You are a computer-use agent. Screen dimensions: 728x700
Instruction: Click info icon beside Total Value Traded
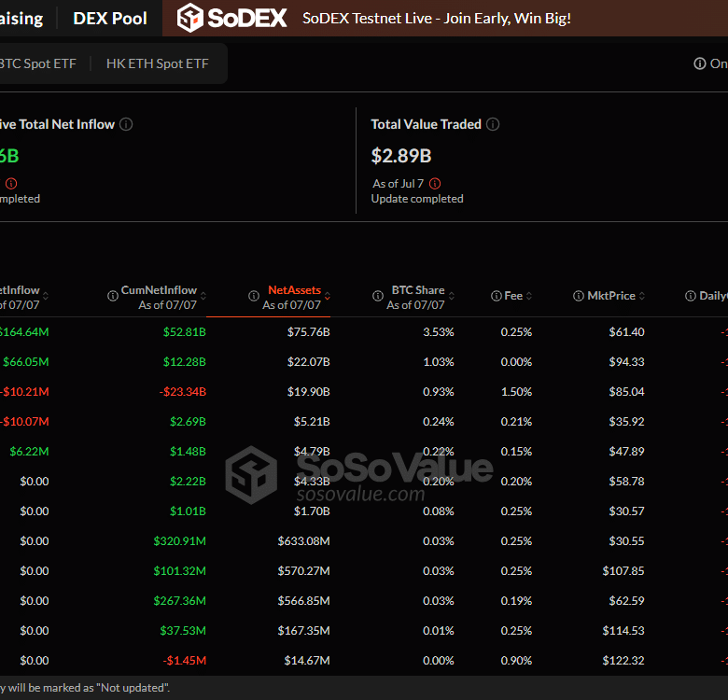[493, 124]
